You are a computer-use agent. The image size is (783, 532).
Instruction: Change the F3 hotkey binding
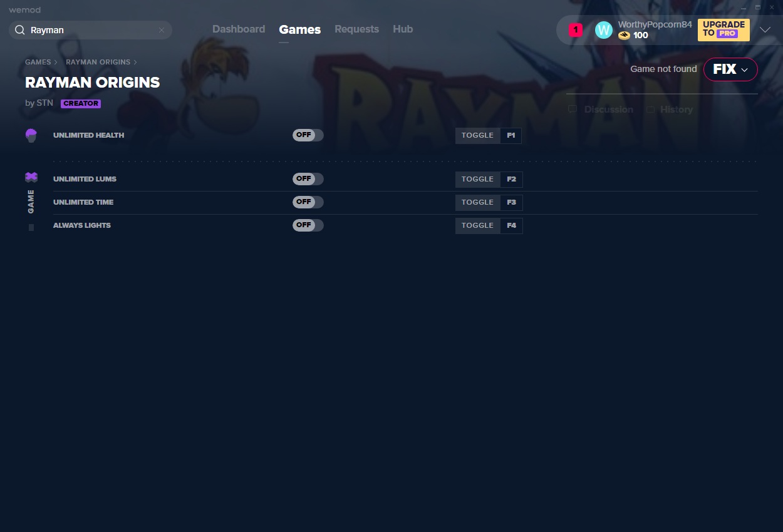511,203
